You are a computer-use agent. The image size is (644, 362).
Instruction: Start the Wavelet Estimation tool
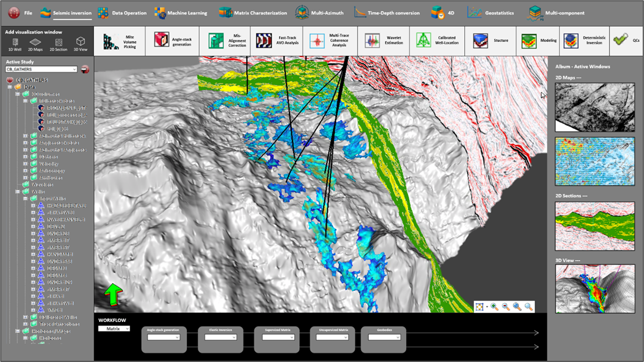pyautogui.click(x=384, y=41)
